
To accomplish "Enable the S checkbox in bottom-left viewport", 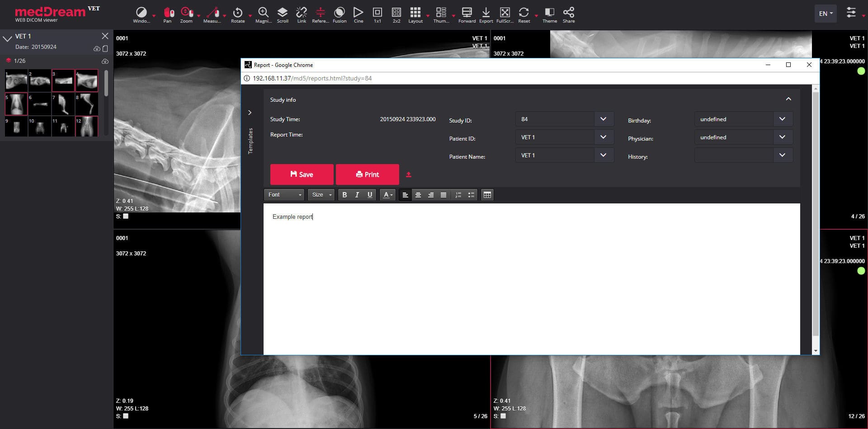I will coord(126,416).
